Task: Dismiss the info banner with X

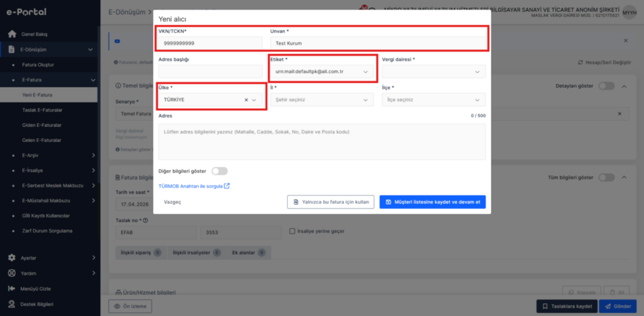Action: coord(626,41)
